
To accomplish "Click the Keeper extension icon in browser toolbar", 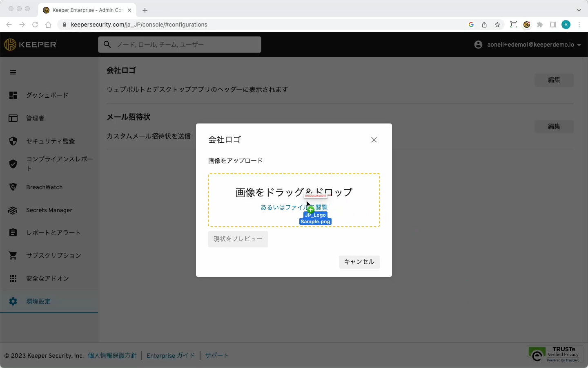I will [527, 25].
